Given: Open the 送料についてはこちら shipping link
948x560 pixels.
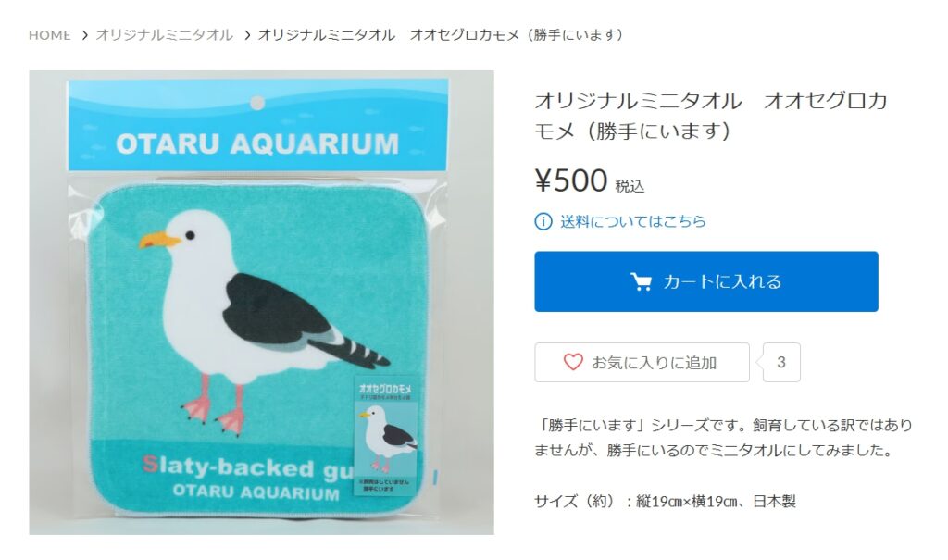Looking at the screenshot, I should tap(633, 221).
